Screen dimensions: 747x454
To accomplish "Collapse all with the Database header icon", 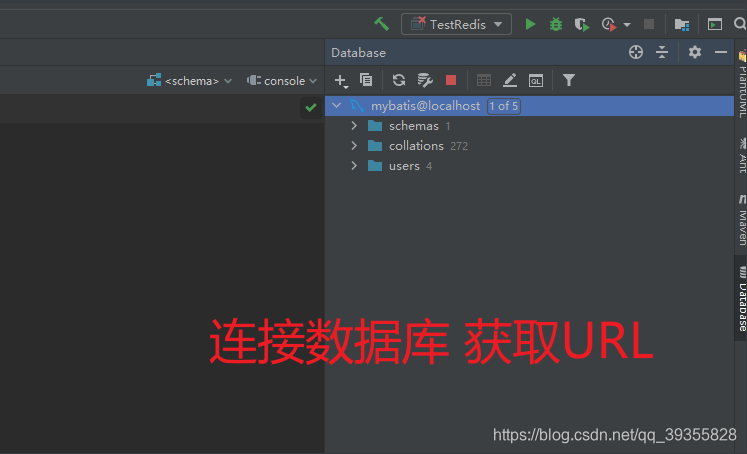I will click(662, 52).
